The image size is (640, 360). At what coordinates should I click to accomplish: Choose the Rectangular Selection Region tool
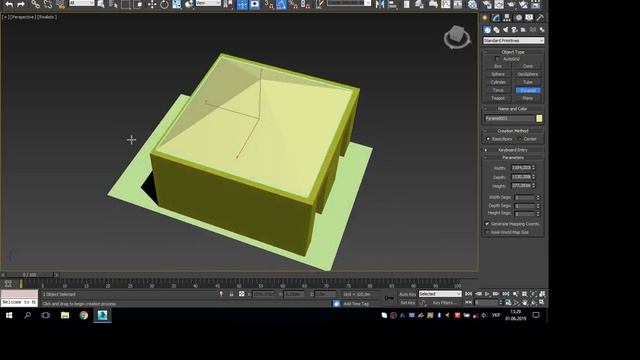[126, 4]
